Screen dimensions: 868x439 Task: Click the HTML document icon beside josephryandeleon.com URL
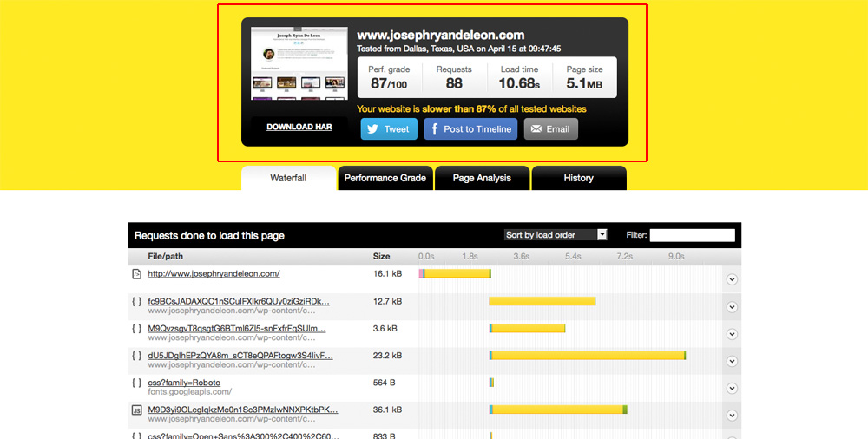[136, 274]
